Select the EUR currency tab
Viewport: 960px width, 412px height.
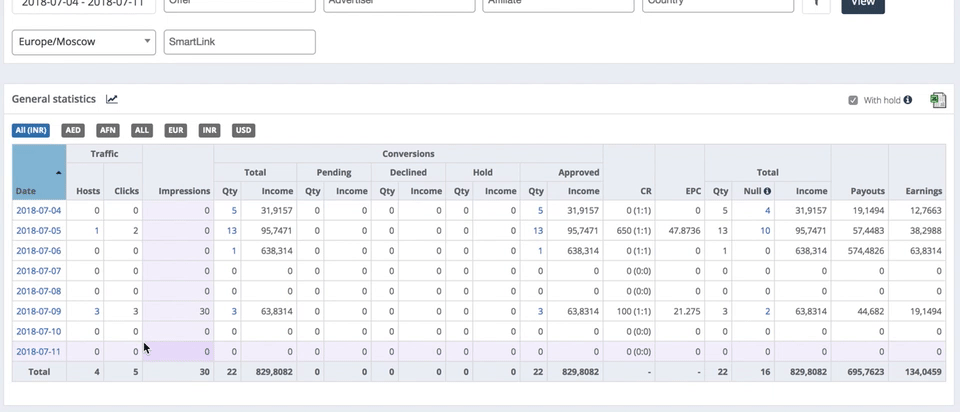point(176,130)
